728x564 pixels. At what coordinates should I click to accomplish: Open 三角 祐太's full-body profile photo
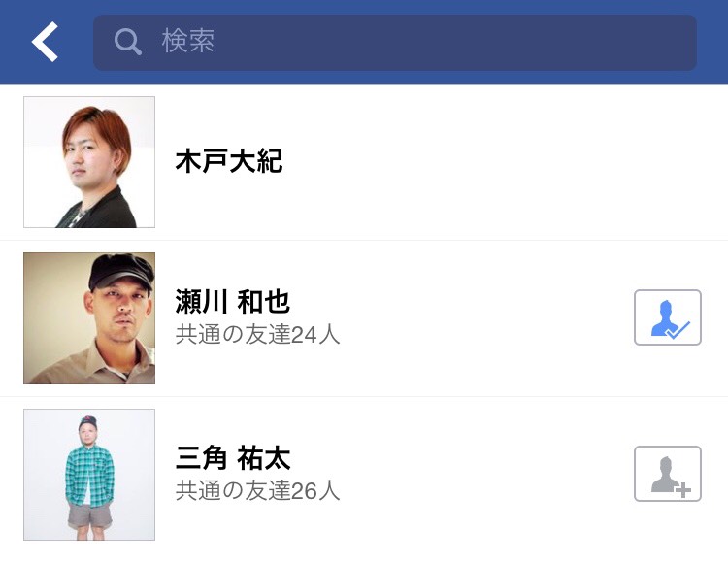[89, 475]
